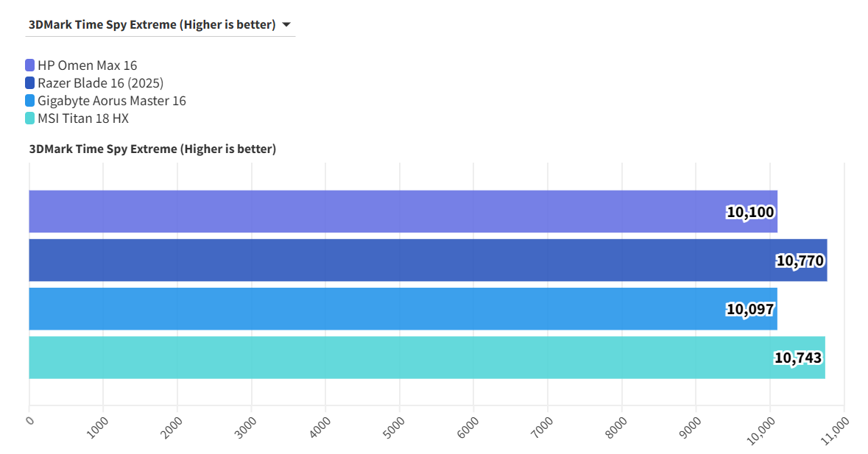Toggle the Razer Blade 16 (2025) legend label
This screenshot has width=868, height=454.
[x=101, y=83]
